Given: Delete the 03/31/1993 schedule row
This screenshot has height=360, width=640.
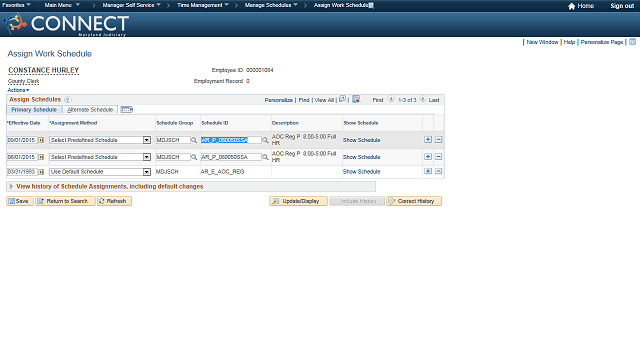Looking at the screenshot, I should coord(438,171).
